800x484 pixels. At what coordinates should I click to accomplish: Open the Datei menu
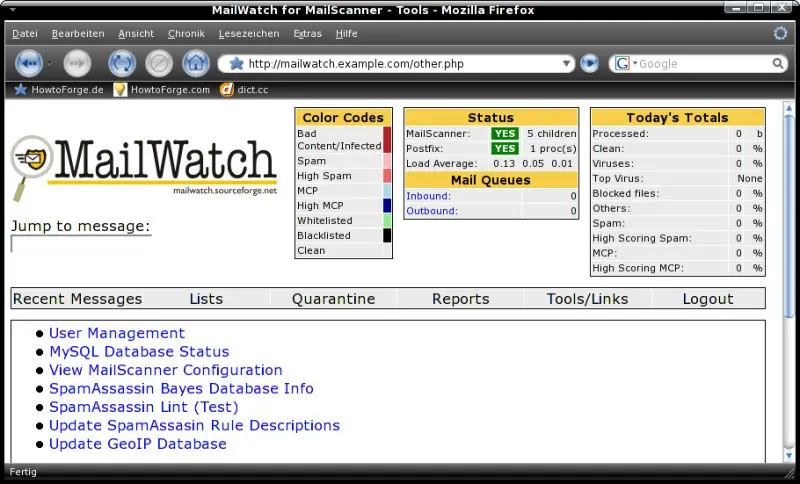click(x=25, y=34)
